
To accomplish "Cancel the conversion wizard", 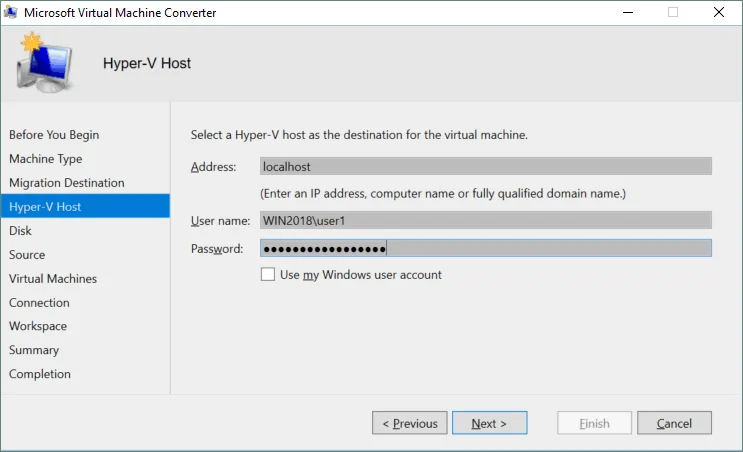I will coord(674,423).
